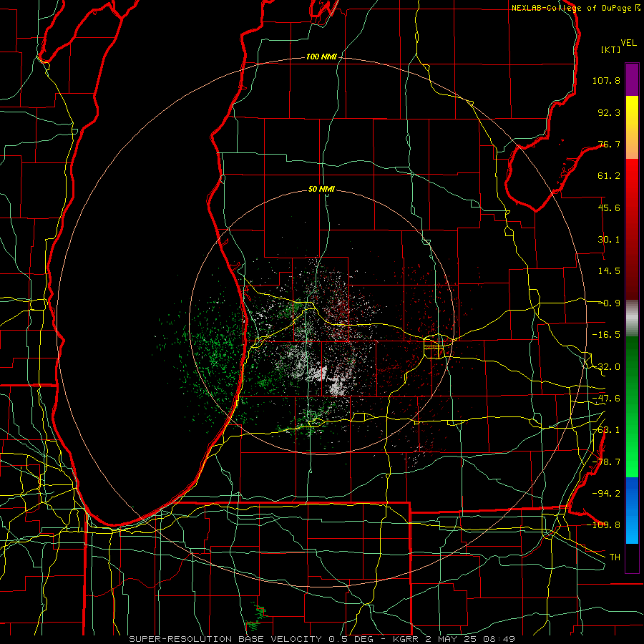Click the -47.6 value on the velocity scale

point(606,399)
